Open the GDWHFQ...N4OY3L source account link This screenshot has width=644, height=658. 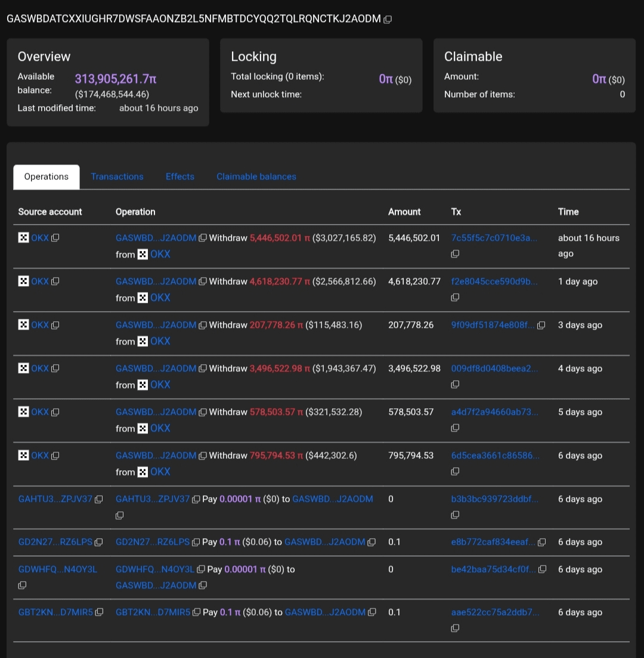(58, 570)
